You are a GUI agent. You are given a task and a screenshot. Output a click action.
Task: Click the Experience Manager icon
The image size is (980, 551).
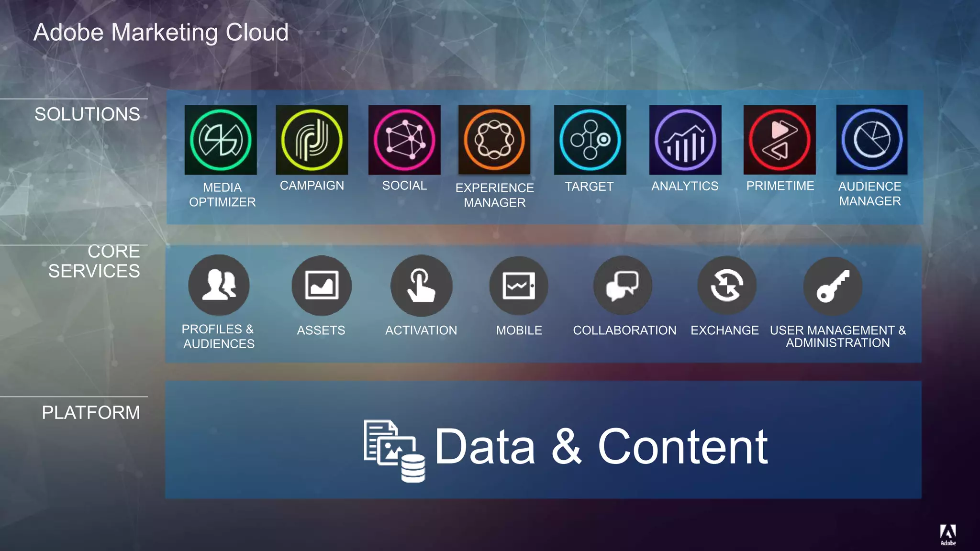(494, 140)
